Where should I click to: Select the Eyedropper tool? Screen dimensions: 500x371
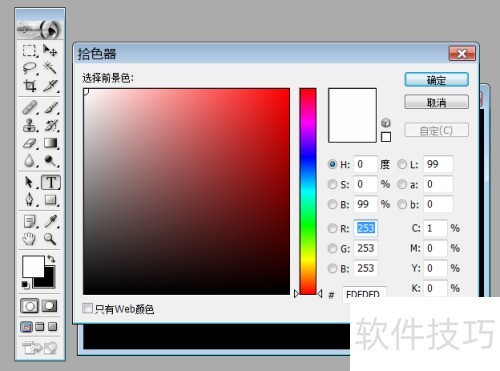pos(50,221)
